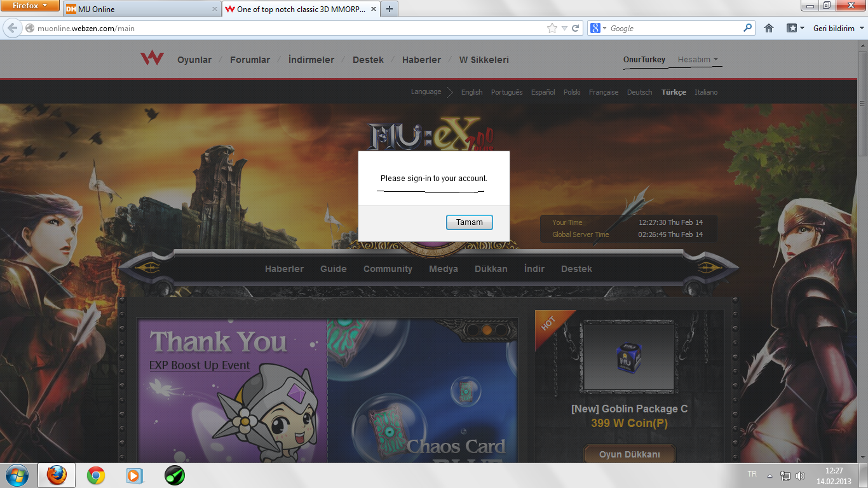Open the Oyunlar menu
The height and width of the screenshot is (488, 868).
tap(194, 60)
